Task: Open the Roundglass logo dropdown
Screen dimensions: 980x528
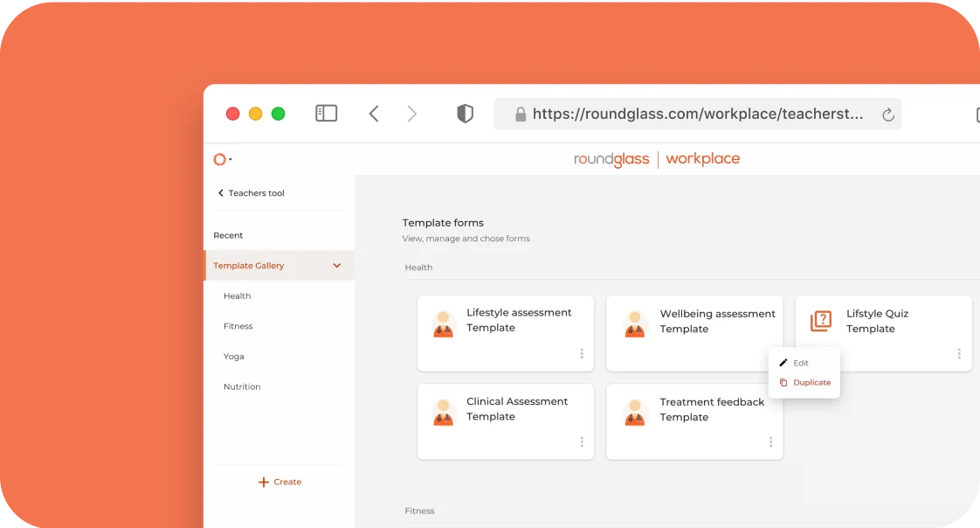Action: coord(222,159)
